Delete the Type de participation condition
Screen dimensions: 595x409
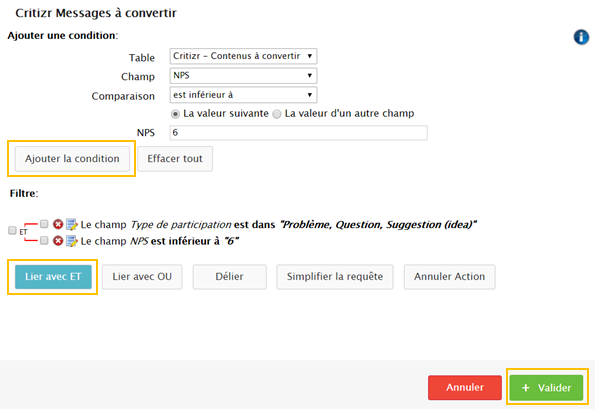tap(58, 224)
